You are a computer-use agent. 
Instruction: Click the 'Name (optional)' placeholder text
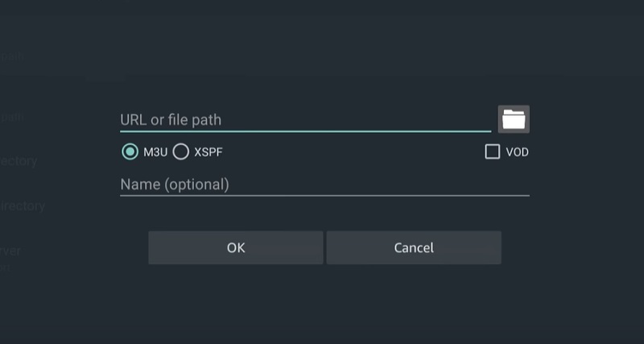(x=175, y=184)
